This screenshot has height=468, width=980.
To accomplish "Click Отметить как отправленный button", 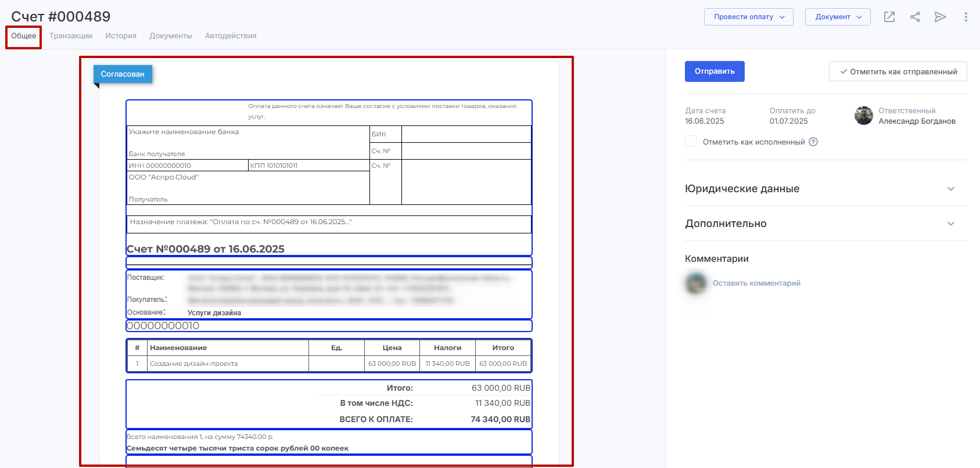I will coord(898,71).
